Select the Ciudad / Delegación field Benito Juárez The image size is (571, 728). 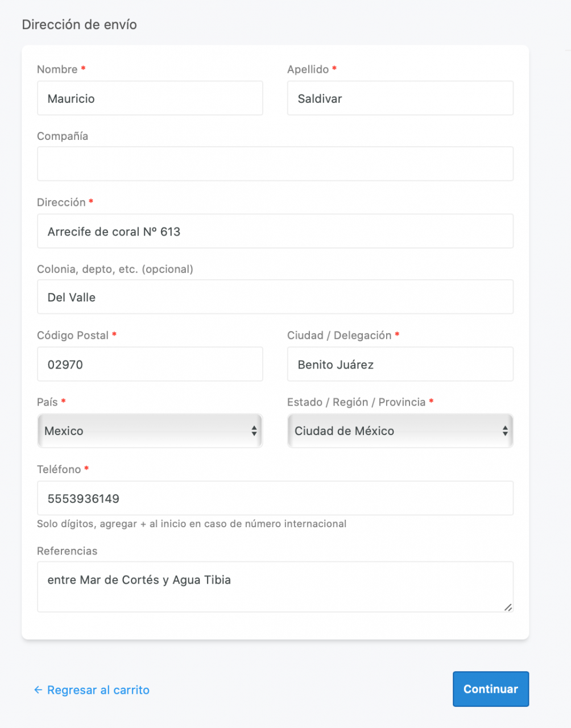click(400, 365)
